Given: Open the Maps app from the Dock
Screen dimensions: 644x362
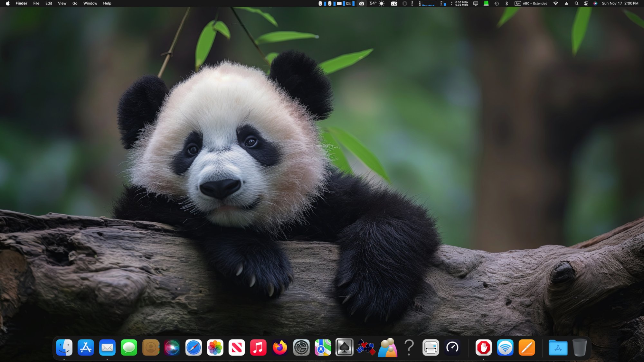Looking at the screenshot, I should point(323,348).
